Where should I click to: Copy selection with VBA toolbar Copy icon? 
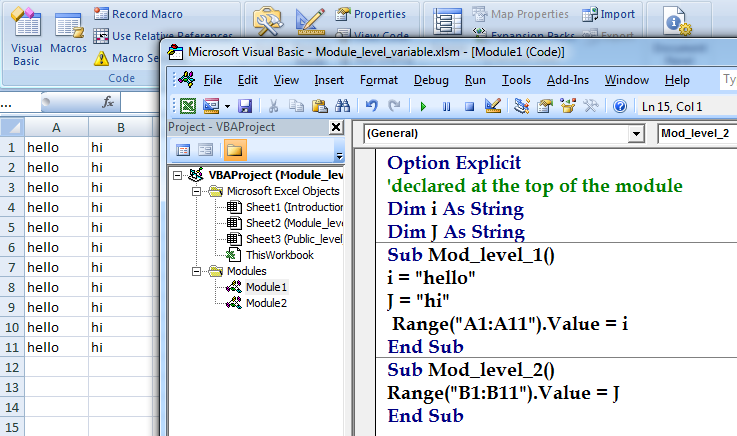coord(296,106)
